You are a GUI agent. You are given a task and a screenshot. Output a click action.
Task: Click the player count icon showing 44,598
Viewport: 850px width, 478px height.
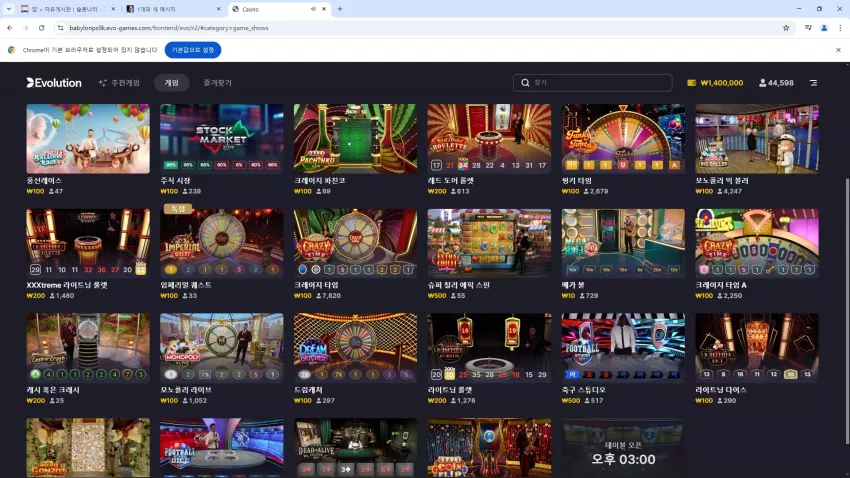point(762,83)
